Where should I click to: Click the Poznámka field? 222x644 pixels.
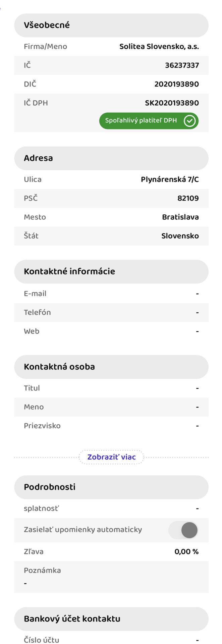pyautogui.click(x=111, y=577)
